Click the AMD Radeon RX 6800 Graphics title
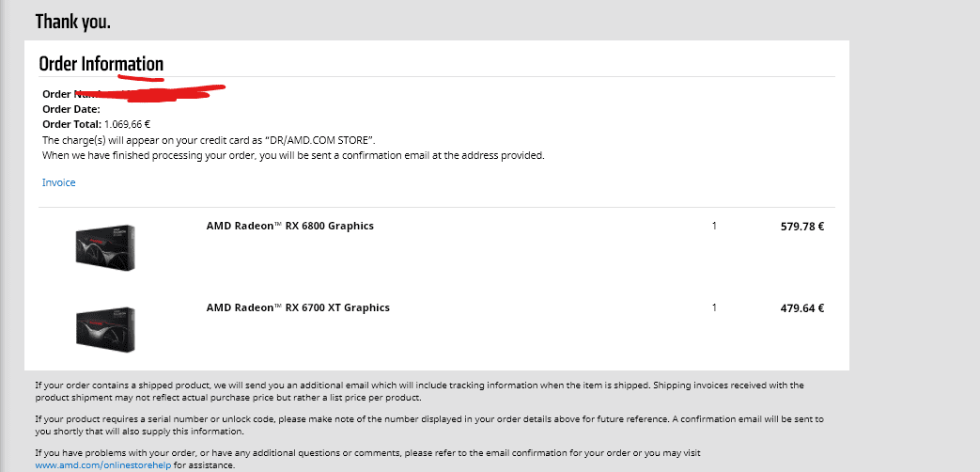This screenshot has width=980, height=472. [289, 226]
